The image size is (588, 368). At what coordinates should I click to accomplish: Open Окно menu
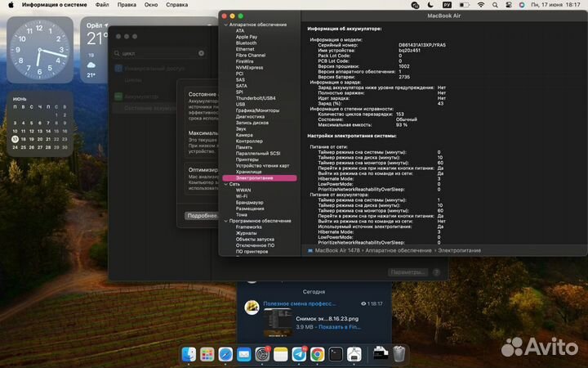click(151, 5)
